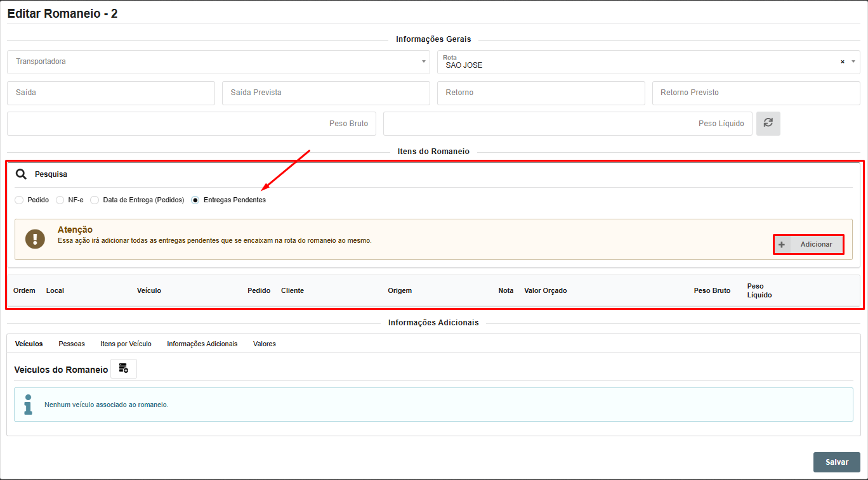
Task: Open the Transportadora dropdown
Action: (218, 62)
